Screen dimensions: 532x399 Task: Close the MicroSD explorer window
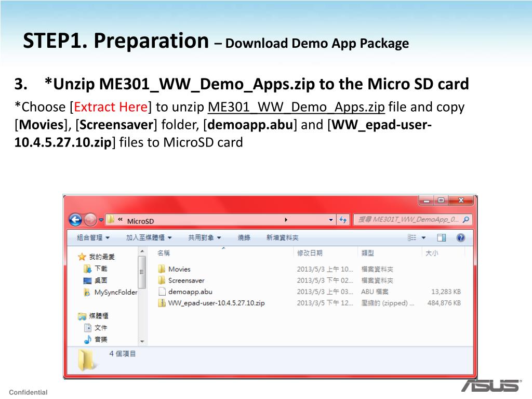pyautogui.click(x=461, y=201)
